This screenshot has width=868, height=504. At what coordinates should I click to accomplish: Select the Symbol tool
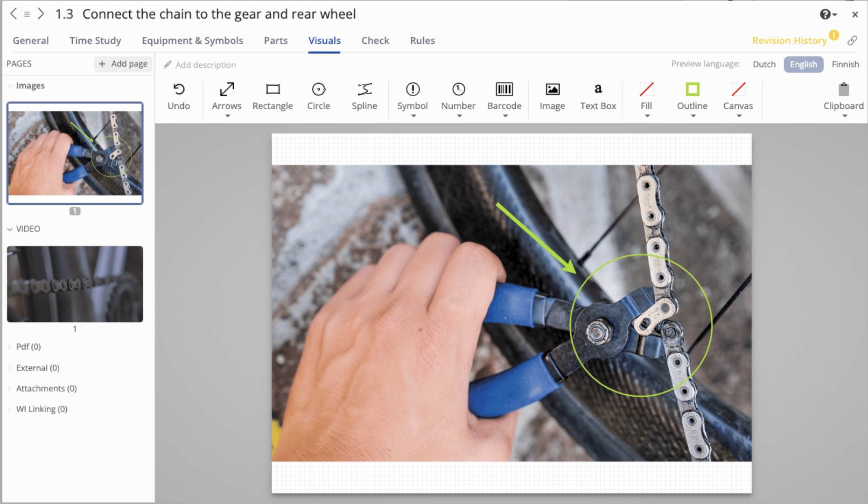(x=412, y=96)
